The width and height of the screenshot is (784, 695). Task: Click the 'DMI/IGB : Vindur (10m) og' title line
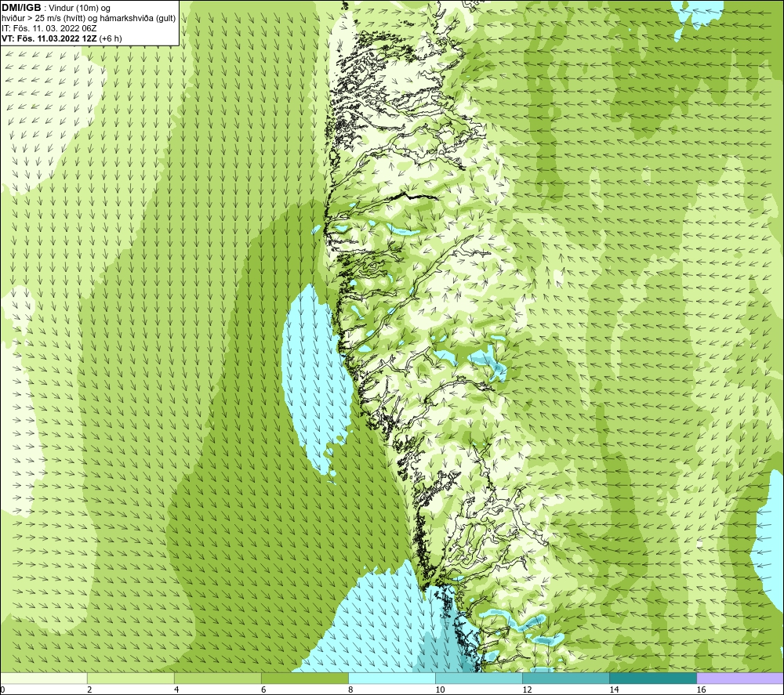click(x=56, y=8)
